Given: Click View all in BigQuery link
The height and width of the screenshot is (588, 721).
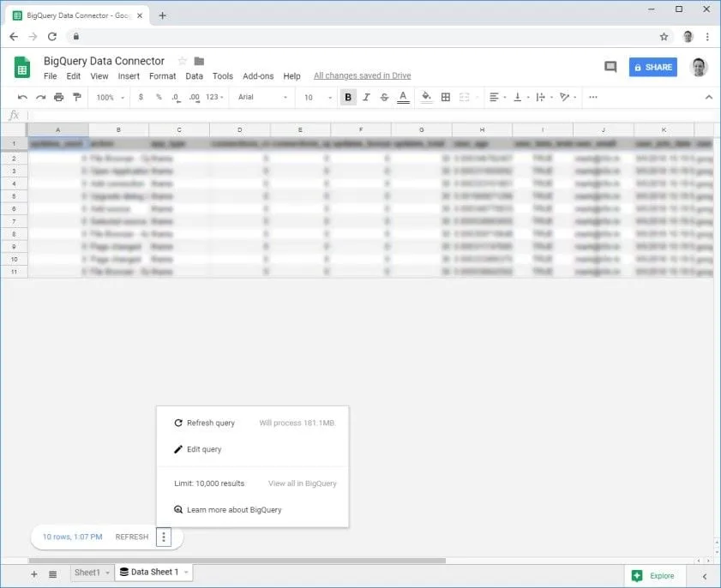Looking at the screenshot, I should (302, 483).
